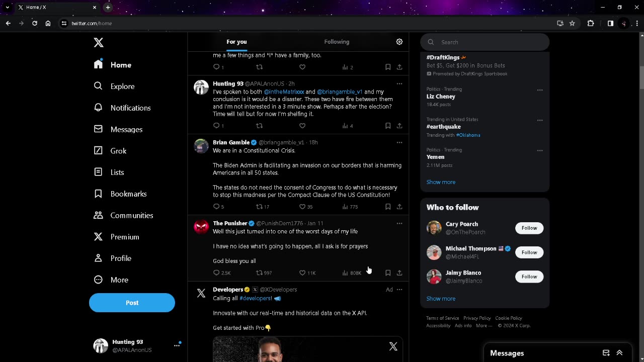Open browser extensions puzzle icon
Image resolution: width=644 pixels, height=362 pixels.
pos(591,23)
